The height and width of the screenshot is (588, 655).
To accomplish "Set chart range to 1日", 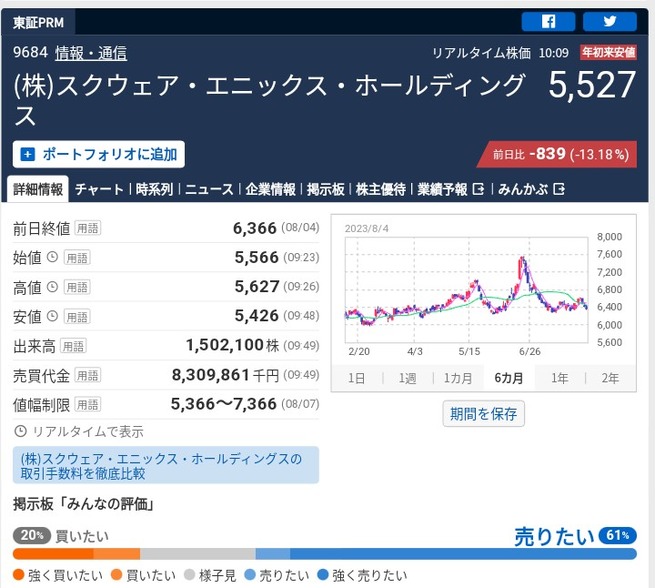I will (x=357, y=378).
